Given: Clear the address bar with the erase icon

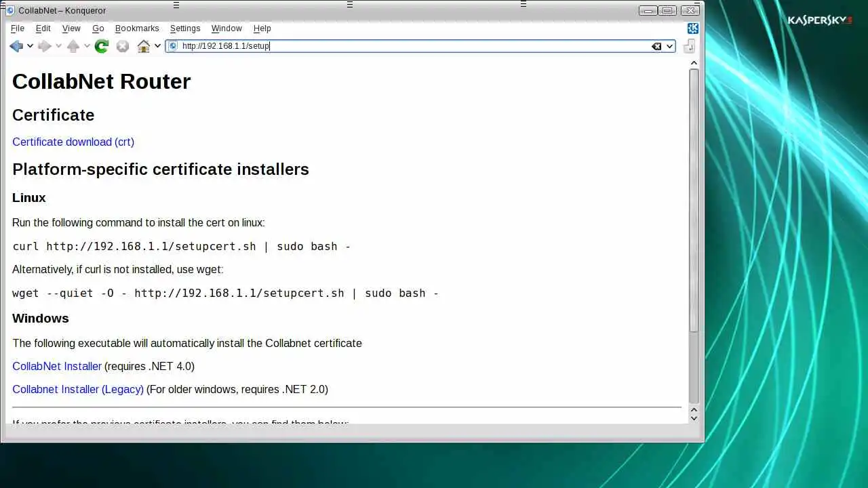Looking at the screenshot, I should pos(656,46).
